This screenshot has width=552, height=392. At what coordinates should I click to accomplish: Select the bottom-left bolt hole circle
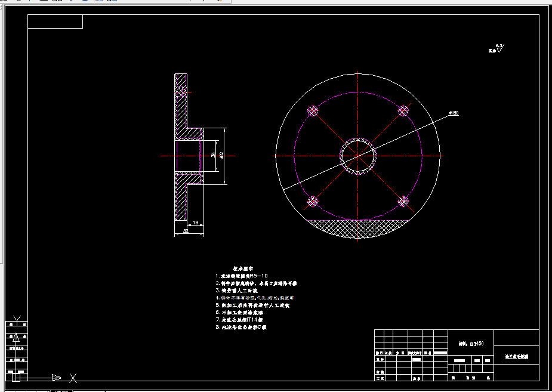pyautogui.click(x=313, y=201)
